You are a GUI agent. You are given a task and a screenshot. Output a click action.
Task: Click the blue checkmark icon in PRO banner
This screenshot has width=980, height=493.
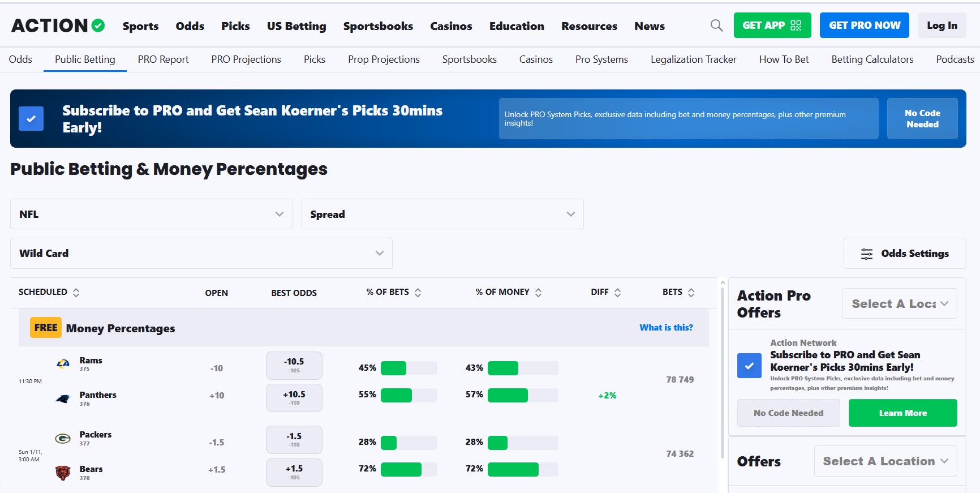click(31, 119)
